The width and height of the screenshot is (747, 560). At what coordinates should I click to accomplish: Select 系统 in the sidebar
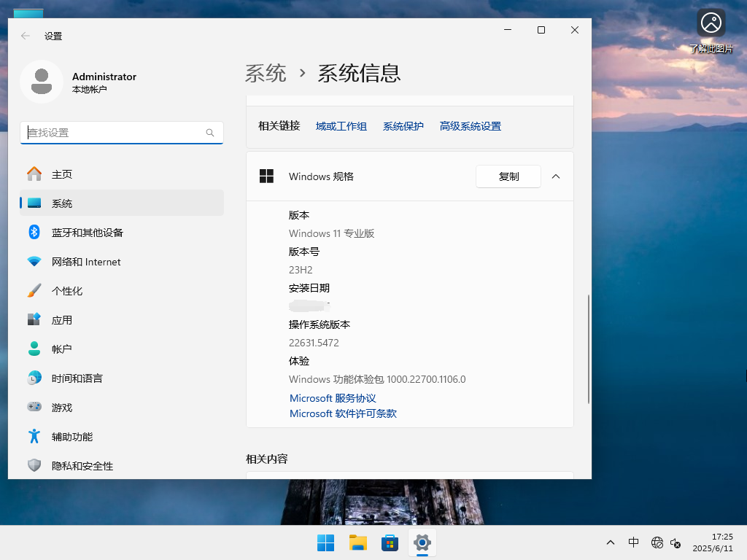[x=122, y=203]
